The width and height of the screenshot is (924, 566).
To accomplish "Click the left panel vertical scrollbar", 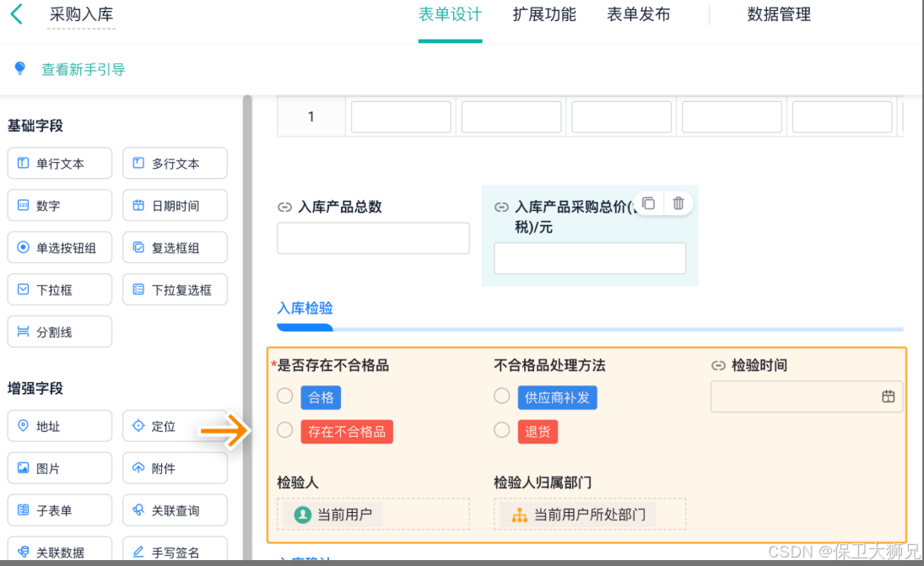I will click(x=247, y=327).
